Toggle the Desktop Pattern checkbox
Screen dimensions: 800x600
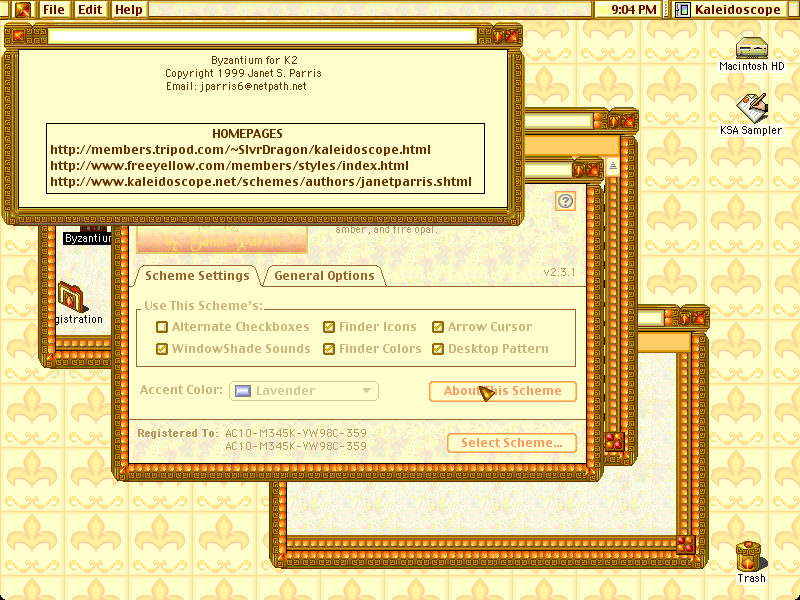[438, 349]
